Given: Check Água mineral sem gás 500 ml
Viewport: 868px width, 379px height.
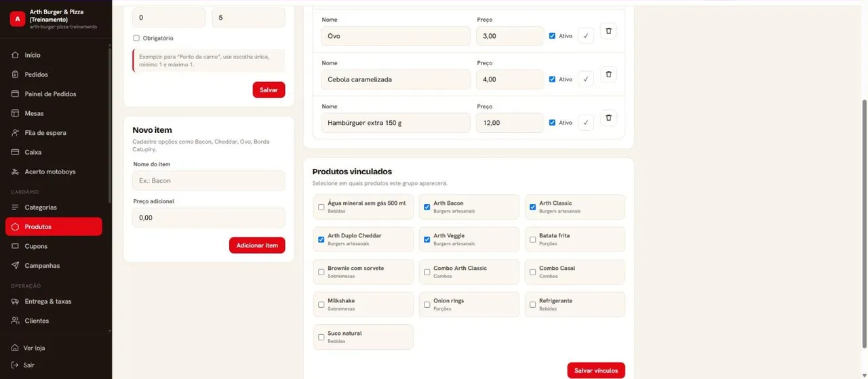Looking at the screenshot, I should coord(321,207).
